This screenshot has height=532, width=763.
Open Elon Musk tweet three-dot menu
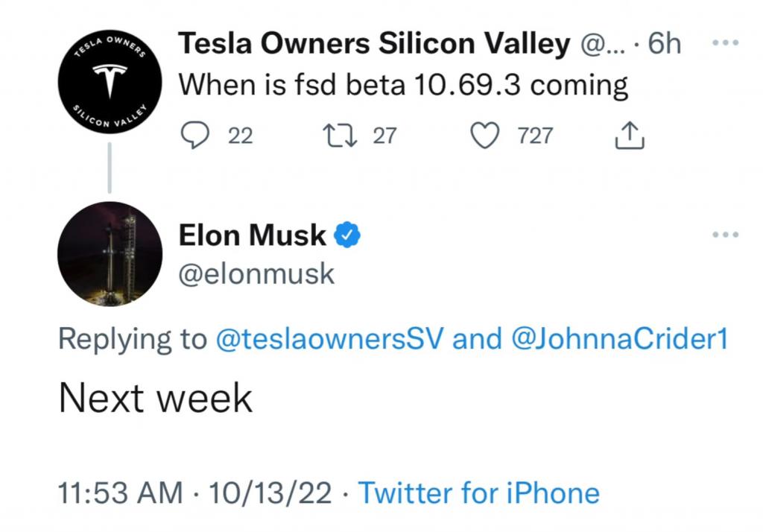[x=726, y=235]
